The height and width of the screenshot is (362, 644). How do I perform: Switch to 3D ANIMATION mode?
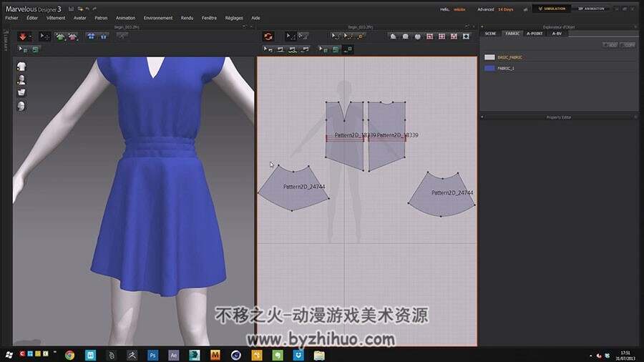(591, 9)
